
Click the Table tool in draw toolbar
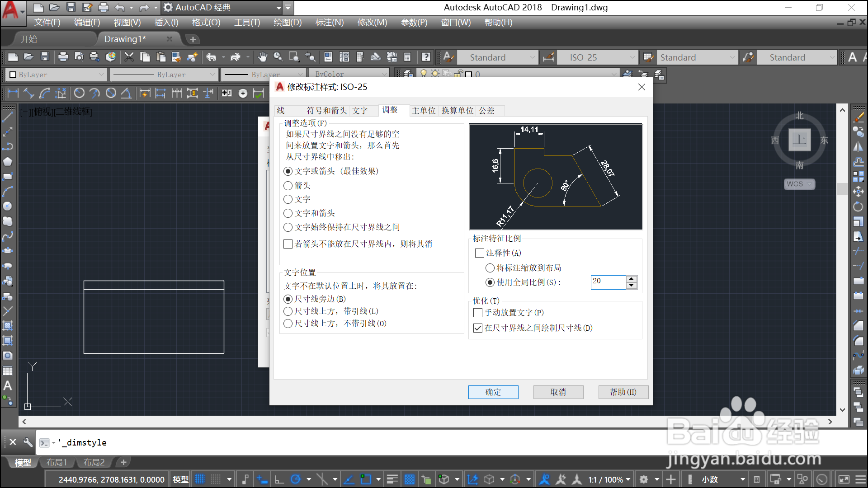[x=8, y=371]
